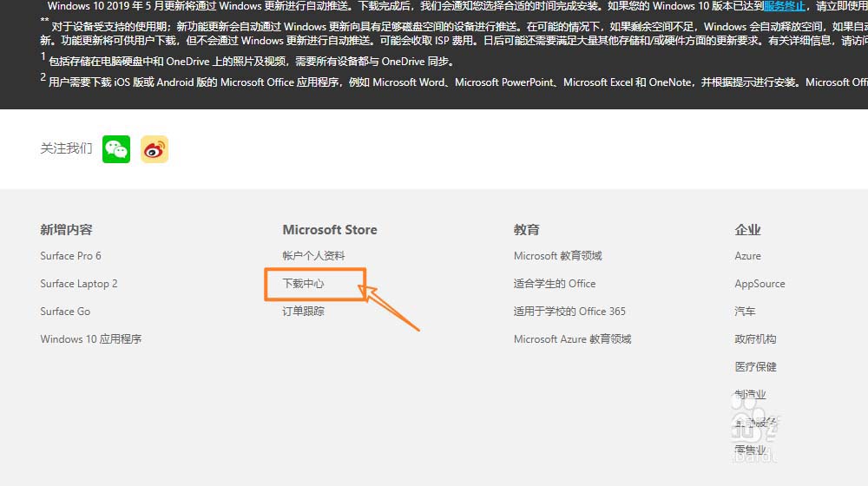The width and height of the screenshot is (868, 486).
Task: Select 适用于学校的 Office 365 link
Action: coord(569,312)
